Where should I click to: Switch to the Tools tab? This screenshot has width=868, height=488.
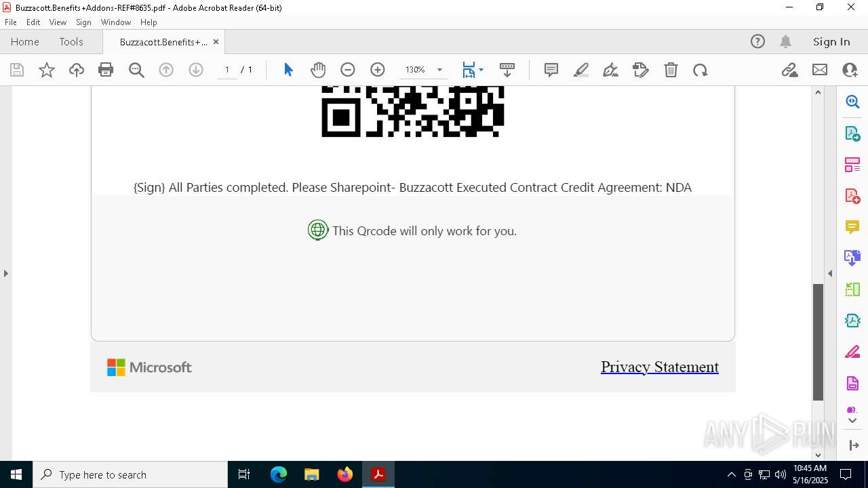(x=71, y=41)
